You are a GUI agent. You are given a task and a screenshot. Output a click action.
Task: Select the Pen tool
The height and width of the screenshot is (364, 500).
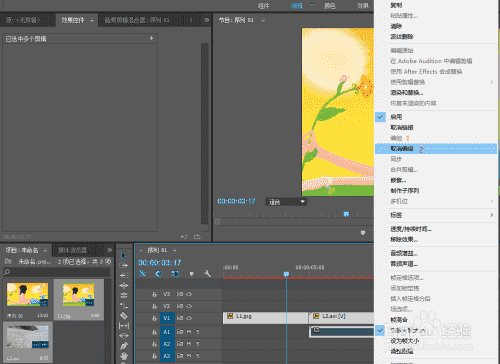124,346
